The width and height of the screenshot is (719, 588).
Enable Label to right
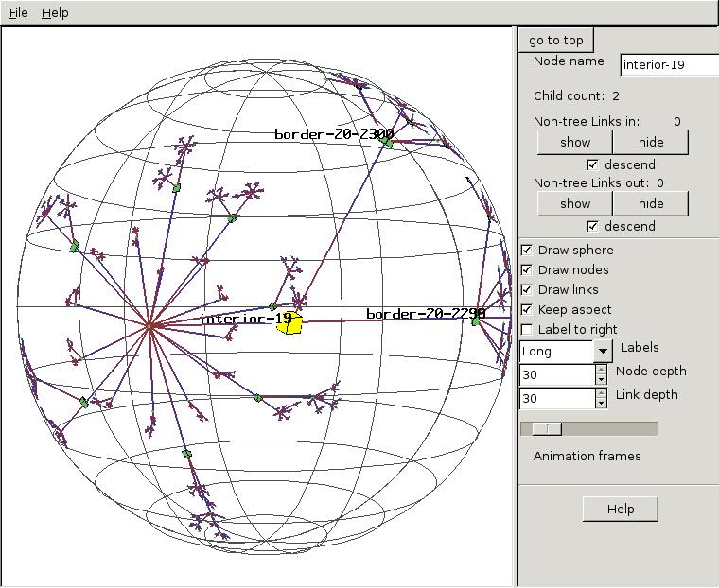[x=527, y=330]
